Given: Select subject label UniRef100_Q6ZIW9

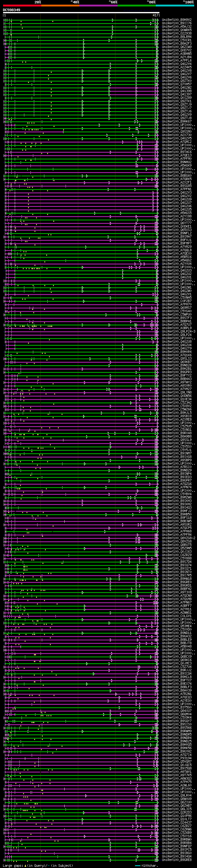Looking at the screenshot, I should click(177, 47).
